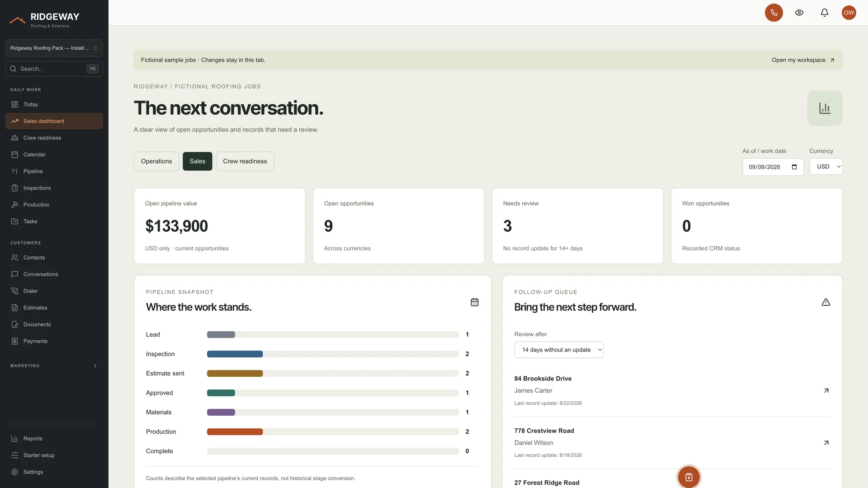Click the 09/09/2026 work date field
This screenshot has width=868, height=488.
click(x=773, y=167)
